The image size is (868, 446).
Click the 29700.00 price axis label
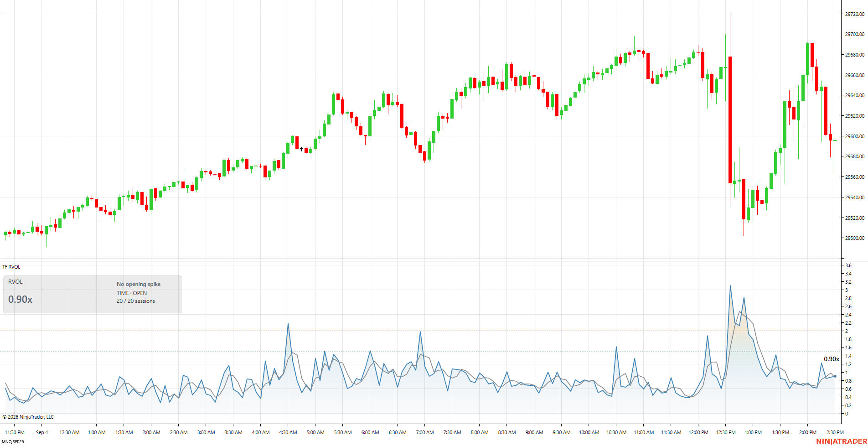point(855,34)
